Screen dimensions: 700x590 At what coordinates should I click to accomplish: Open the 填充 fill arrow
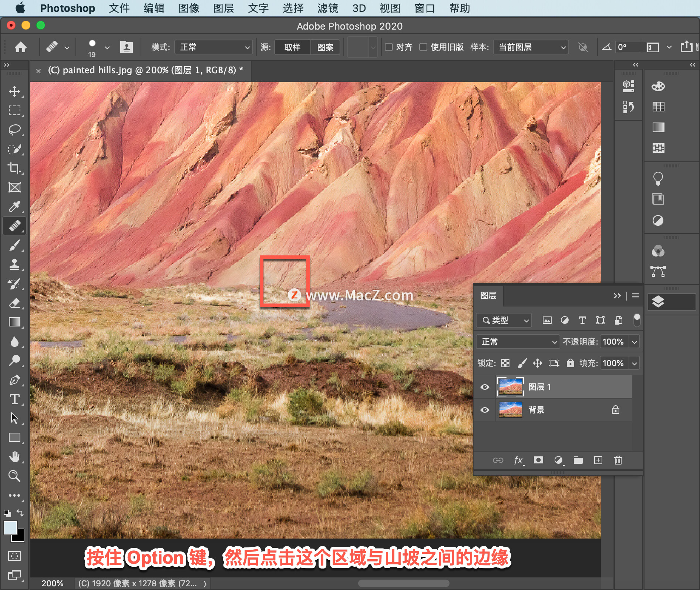click(x=635, y=363)
